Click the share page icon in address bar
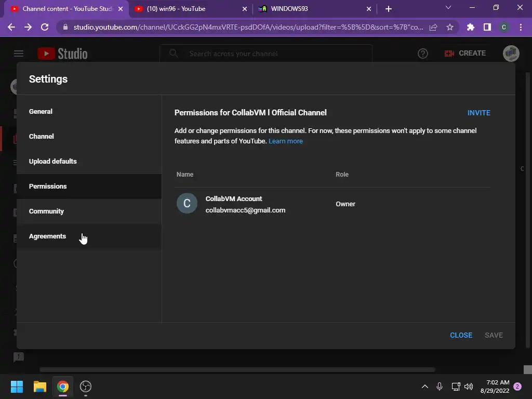Viewport: 532px width, 399px height. tap(433, 27)
